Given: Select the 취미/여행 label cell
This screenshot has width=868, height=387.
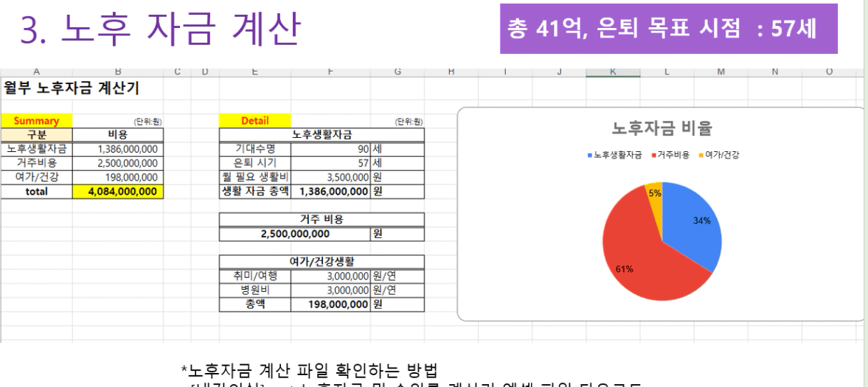Looking at the screenshot, I should coord(255,276).
